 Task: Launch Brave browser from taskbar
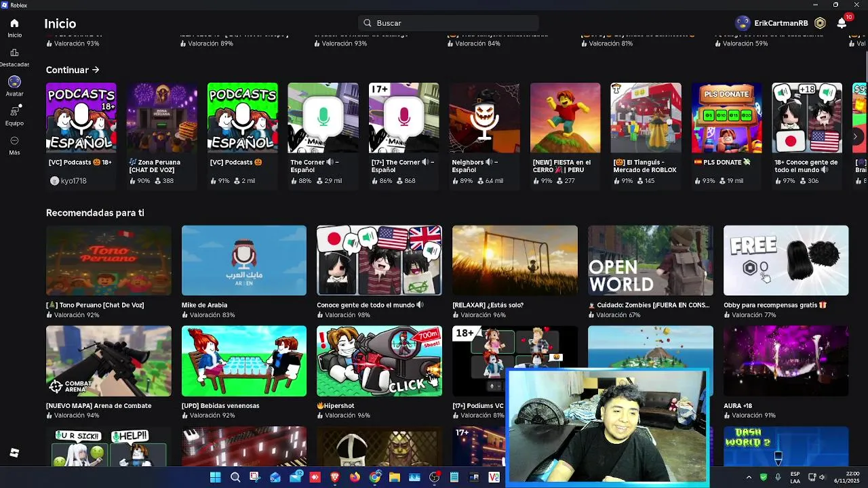click(x=334, y=477)
